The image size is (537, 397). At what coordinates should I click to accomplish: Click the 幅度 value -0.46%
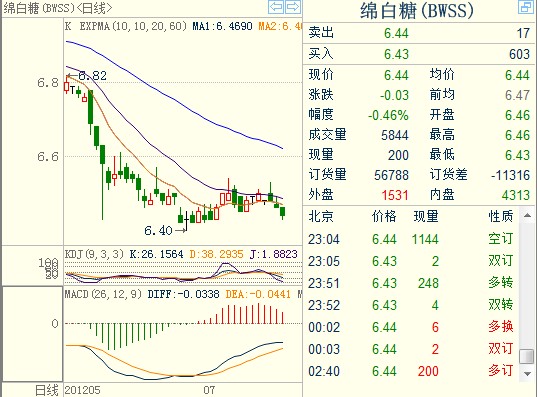(x=388, y=115)
